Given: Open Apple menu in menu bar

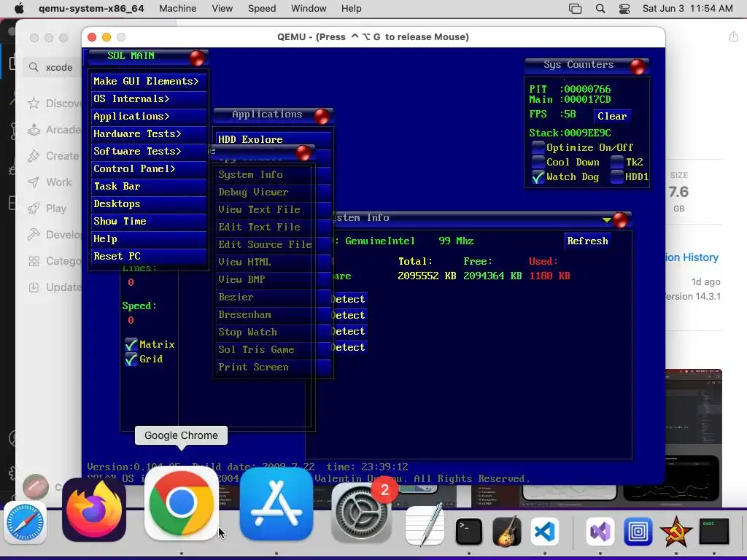Looking at the screenshot, I should coord(19,9).
